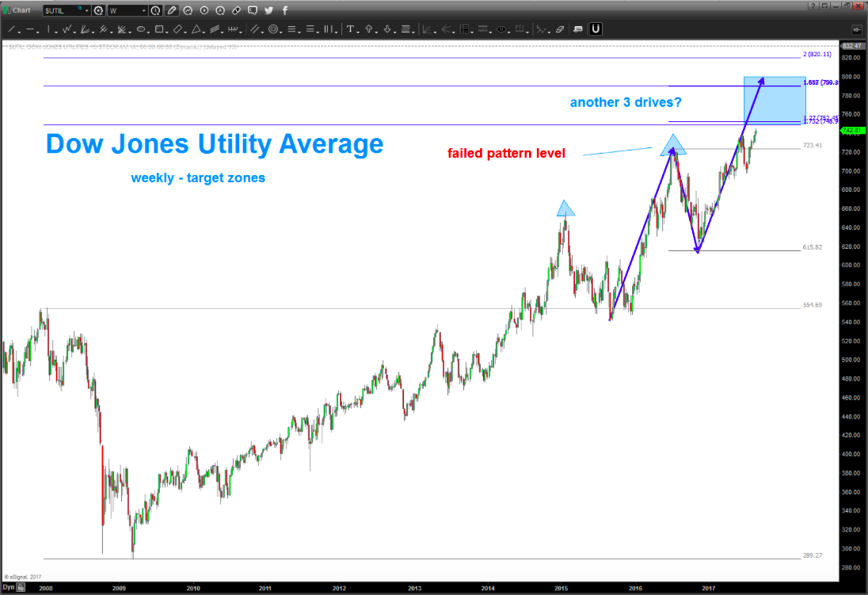Toggle the lock icon next to Dyn
This screenshot has height=595, width=868.
[21, 587]
